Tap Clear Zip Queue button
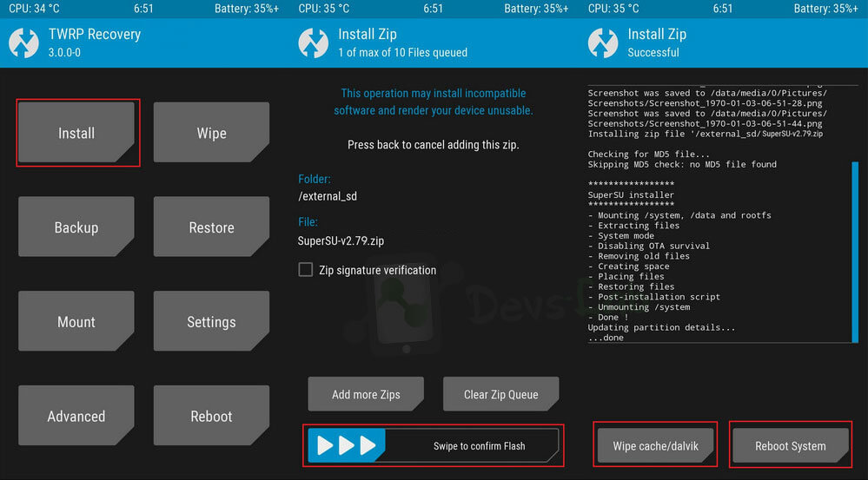 [501, 394]
